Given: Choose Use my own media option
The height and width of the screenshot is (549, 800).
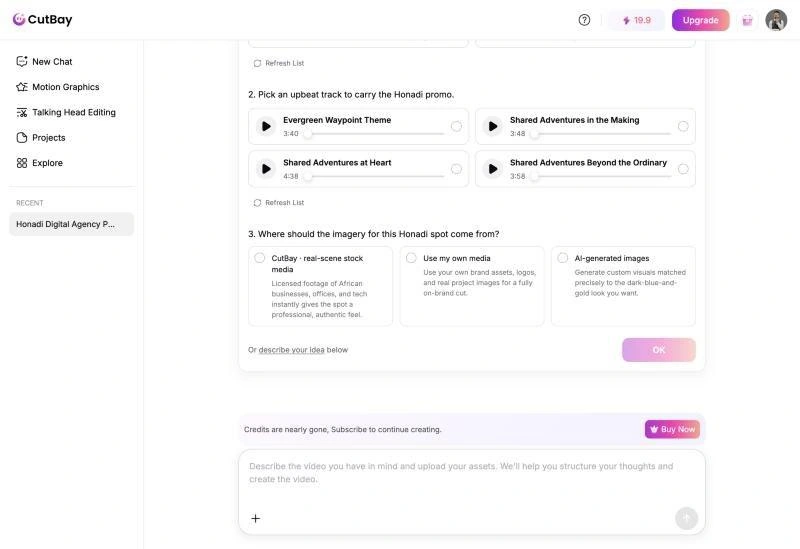Looking at the screenshot, I should pyautogui.click(x=472, y=286).
